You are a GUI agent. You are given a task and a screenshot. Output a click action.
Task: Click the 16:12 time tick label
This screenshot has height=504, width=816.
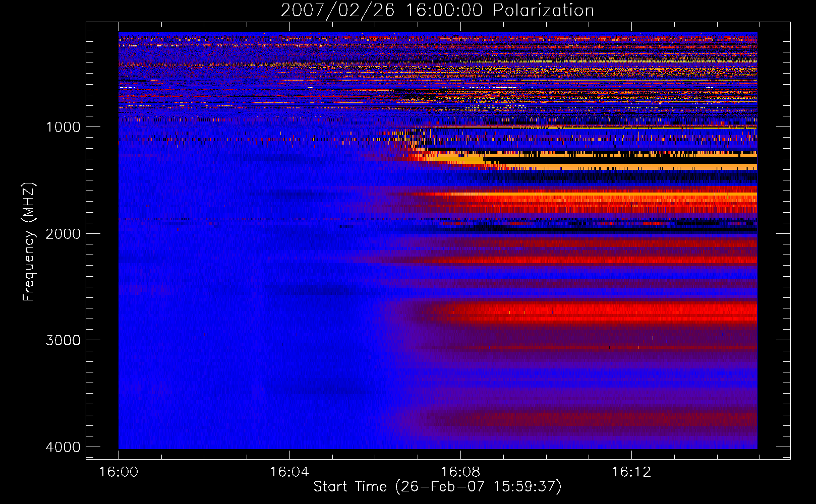(x=631, y=472)
